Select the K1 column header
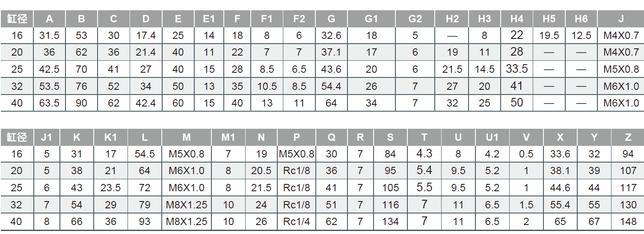Image resolution: width=644 pixels, height=234 pixels. tap(110, 137)
